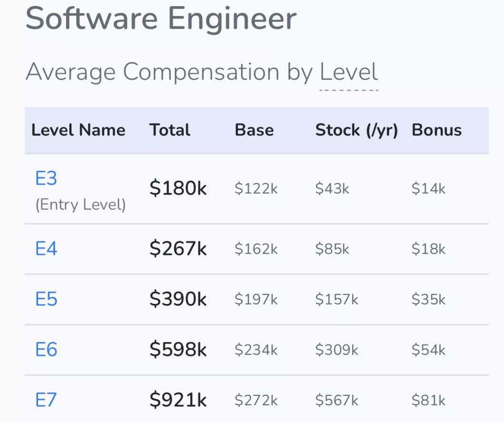
Task: Select the $921k total for E7
Action: pyautogui.click(x=178, y=400)
